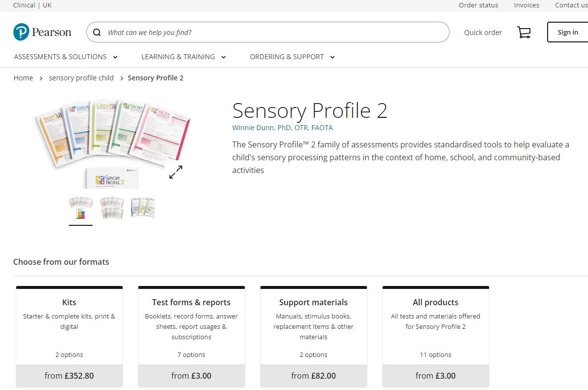
Task: Select the first product thumbnail
Action: pyautogui.click(x=81, y=208)
